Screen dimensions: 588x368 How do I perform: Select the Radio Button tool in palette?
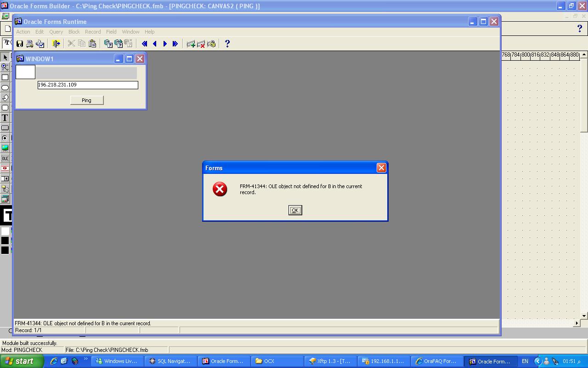click(5, 138)
